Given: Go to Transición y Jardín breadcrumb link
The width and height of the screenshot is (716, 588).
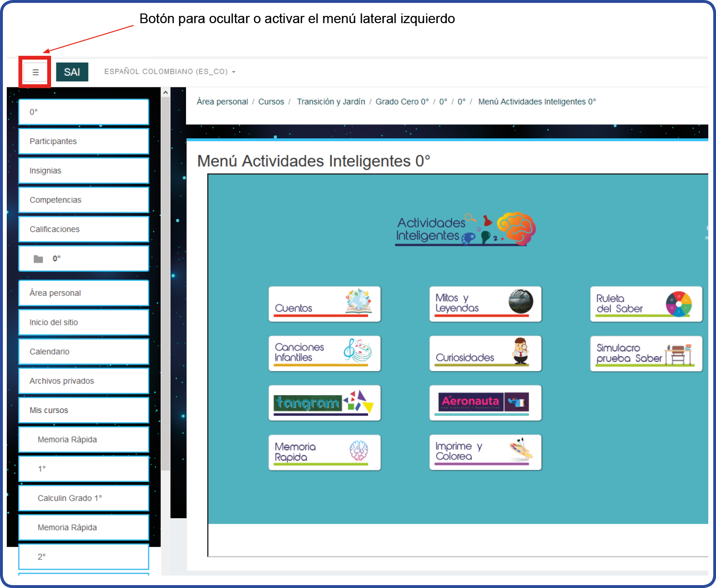Looking at the screenshot, I should coord(331,102).
